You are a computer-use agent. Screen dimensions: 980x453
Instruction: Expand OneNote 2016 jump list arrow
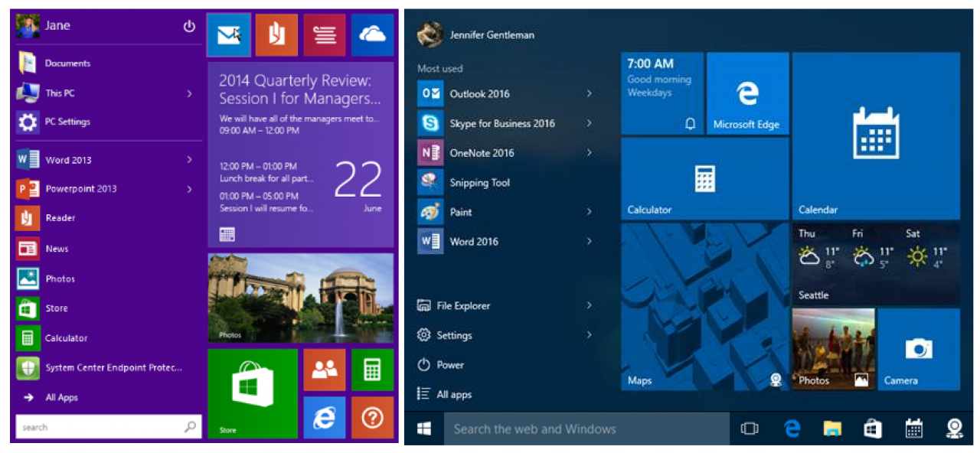click(x=589, y=152)
